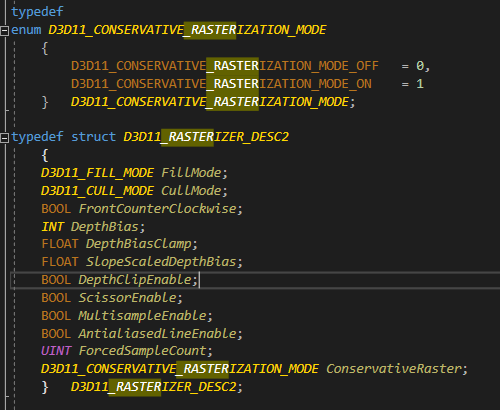This screenshot has width=500, height=410.
Task: Click the DepthClipEnable member on current line
Action: pos(135,280)
